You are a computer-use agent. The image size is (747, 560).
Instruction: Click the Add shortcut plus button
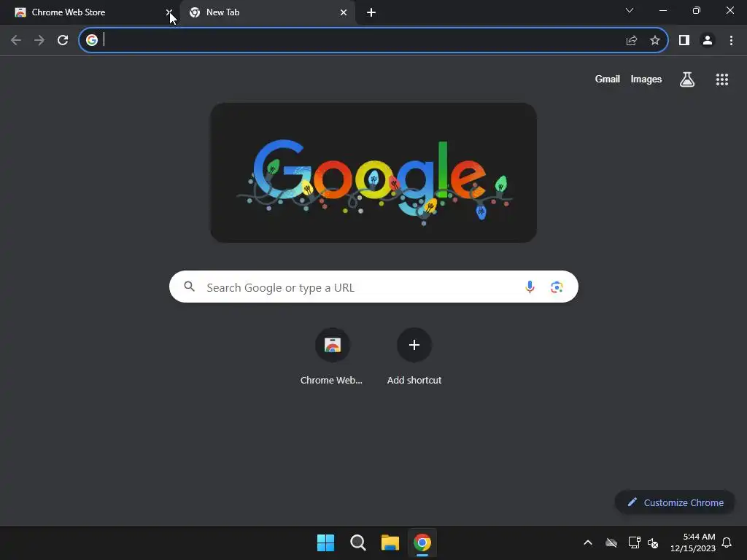[414, 345]
